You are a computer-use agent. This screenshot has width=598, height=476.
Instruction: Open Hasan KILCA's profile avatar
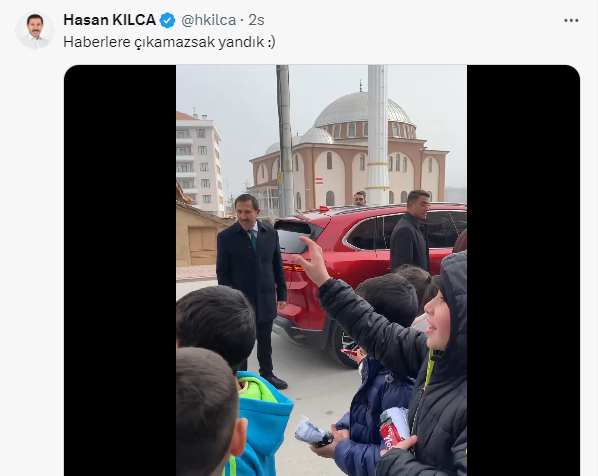click(x=35, y=30)
